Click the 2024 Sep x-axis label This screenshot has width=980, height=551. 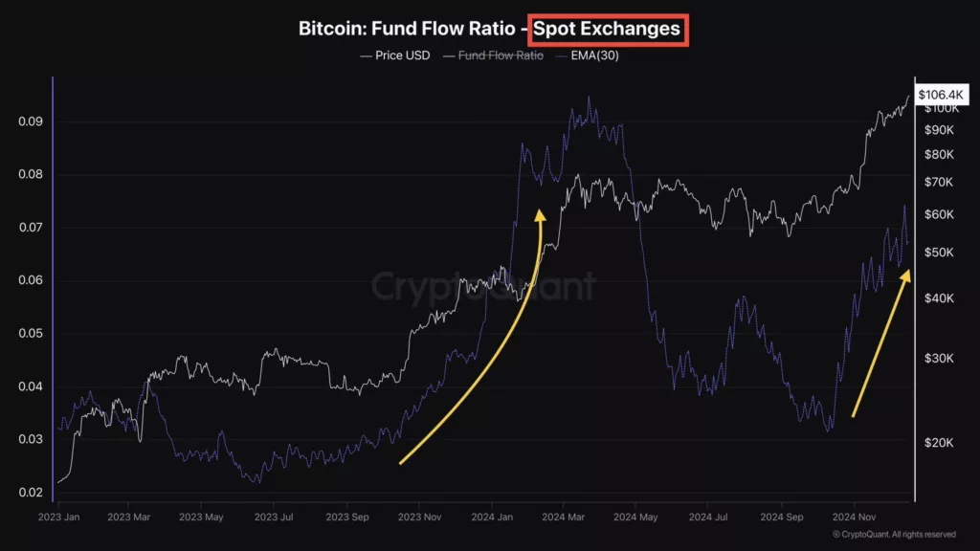pyautogui.click(x=782, y=518)
